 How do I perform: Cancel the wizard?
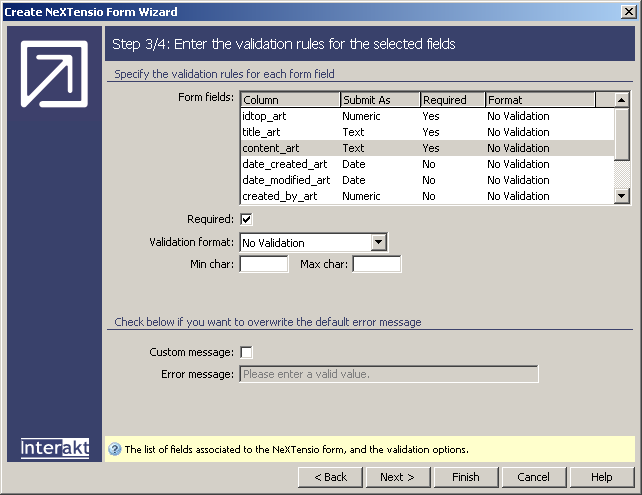click(x=534, y=477)
